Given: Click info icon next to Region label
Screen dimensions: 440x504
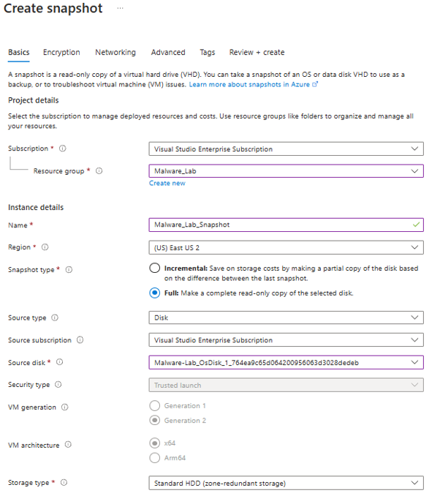Looking at the screenshot, I should [x=45, y=247].
